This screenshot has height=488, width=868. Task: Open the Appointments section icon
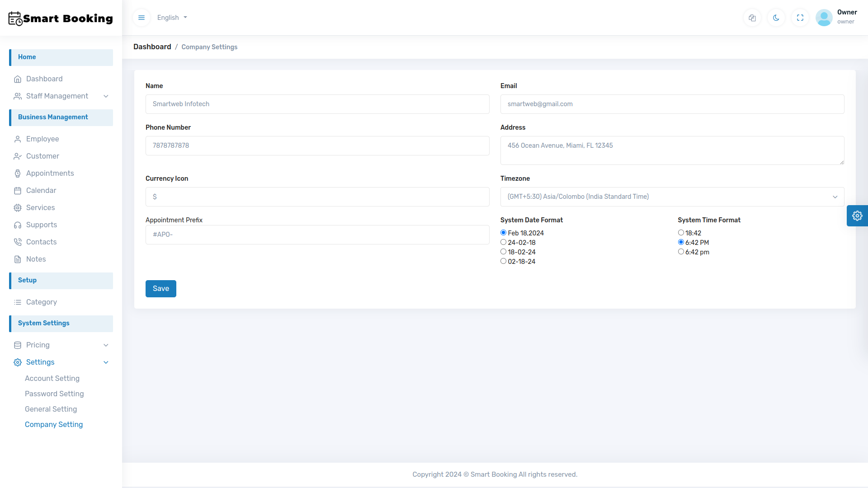click(18, 174)
